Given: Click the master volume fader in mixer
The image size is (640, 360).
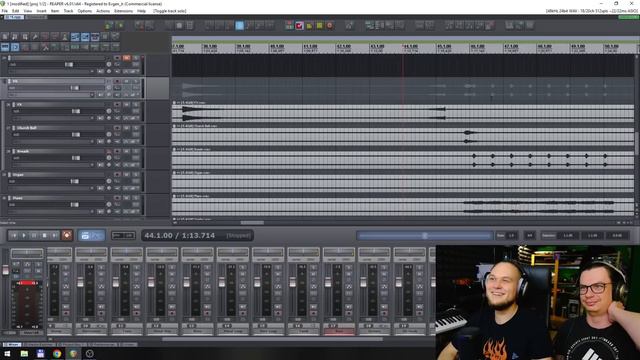Looking at the screenshot, I should click(x=5, y=269).
